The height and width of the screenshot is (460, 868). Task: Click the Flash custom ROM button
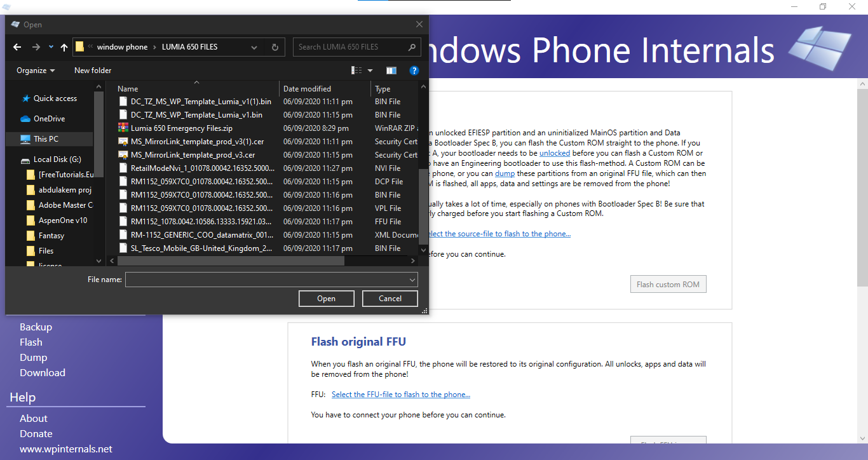[x=668, y=284]
